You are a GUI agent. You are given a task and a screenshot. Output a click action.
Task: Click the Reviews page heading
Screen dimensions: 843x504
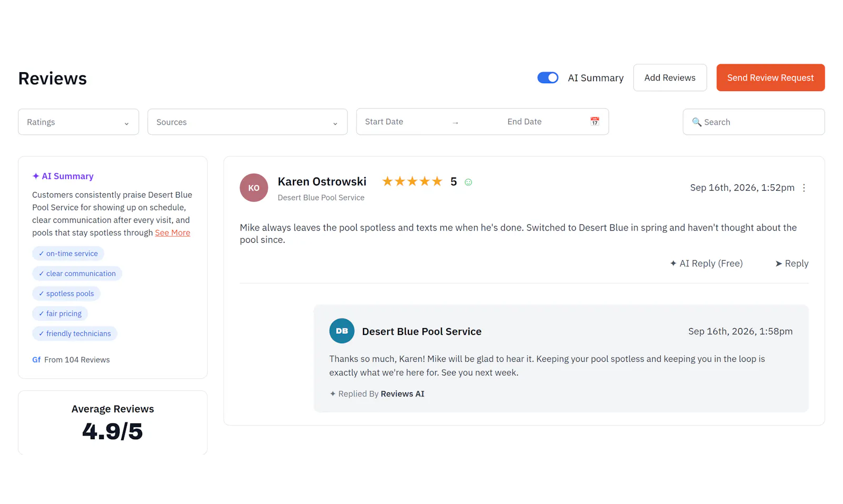pos(53,78)
